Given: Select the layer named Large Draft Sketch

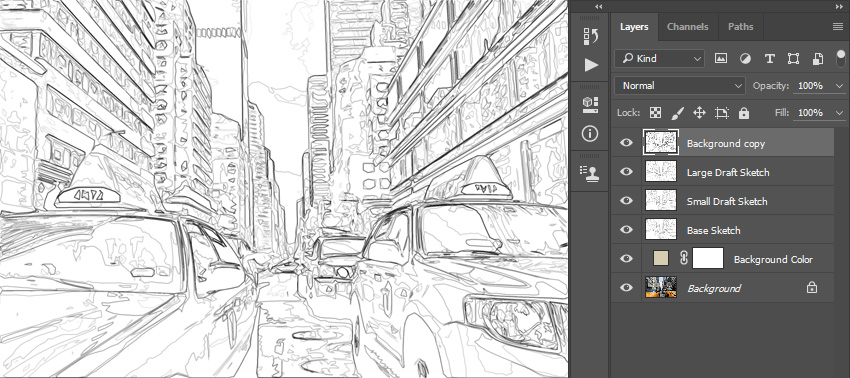Looking at the screenshot, I should coord(728,172).
